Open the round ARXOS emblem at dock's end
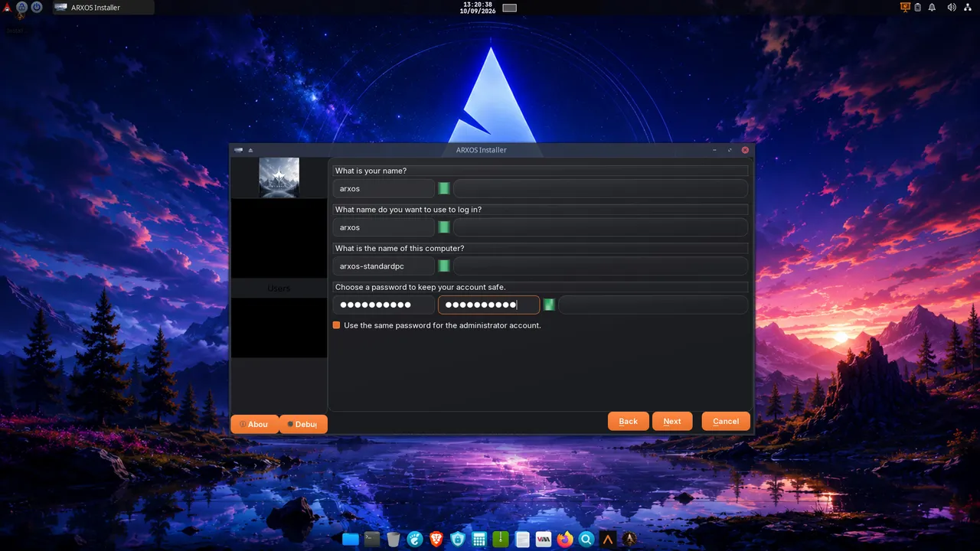Screen dimensions: 980x551 (x=629, y=540)
